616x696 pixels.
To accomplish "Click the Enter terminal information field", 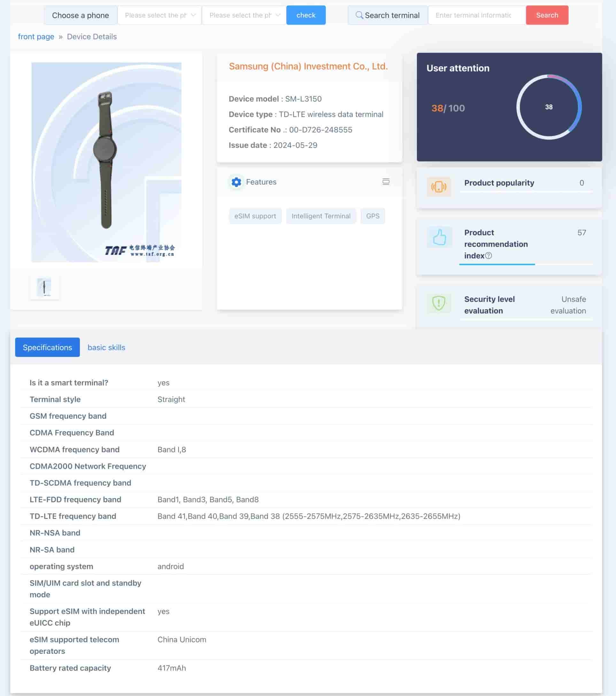I will (x=476, y=15).
